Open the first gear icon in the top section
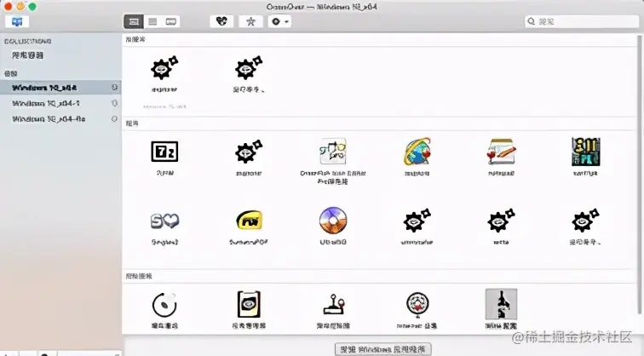Viewport: 644px width, 356px height. click(x=164, y=68)
